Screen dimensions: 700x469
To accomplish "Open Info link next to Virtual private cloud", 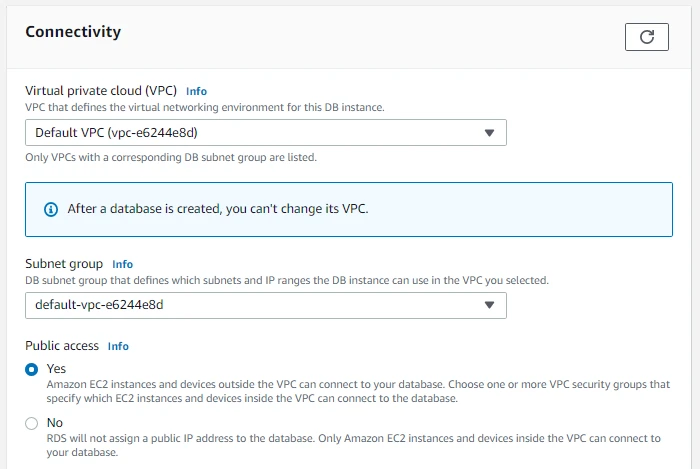I will pos(196,91).
